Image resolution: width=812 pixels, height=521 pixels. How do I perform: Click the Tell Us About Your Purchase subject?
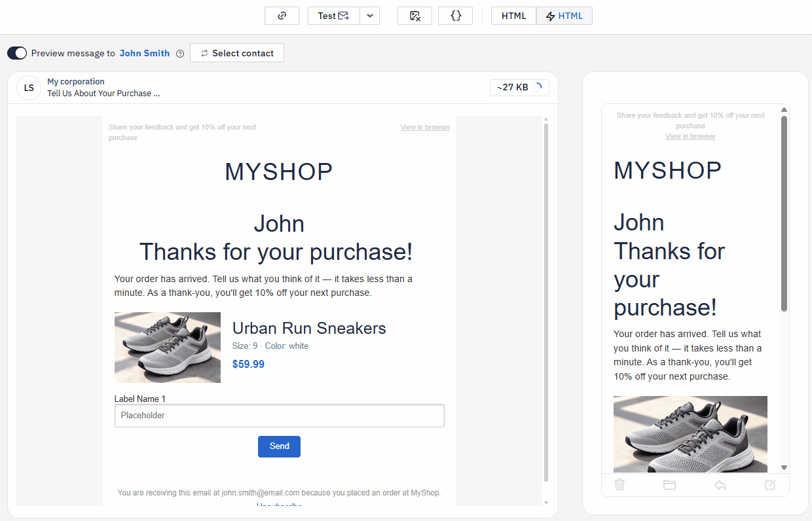click(103, 94)
